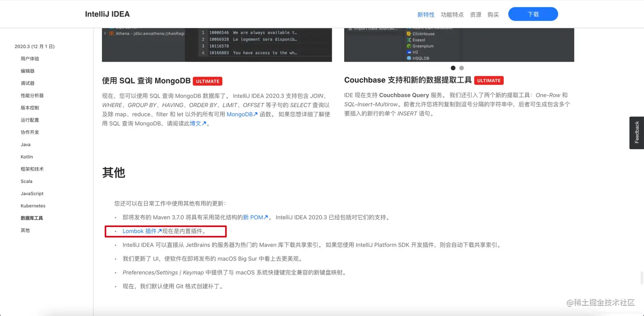Open the 新特性 tab

coord(426,14)
